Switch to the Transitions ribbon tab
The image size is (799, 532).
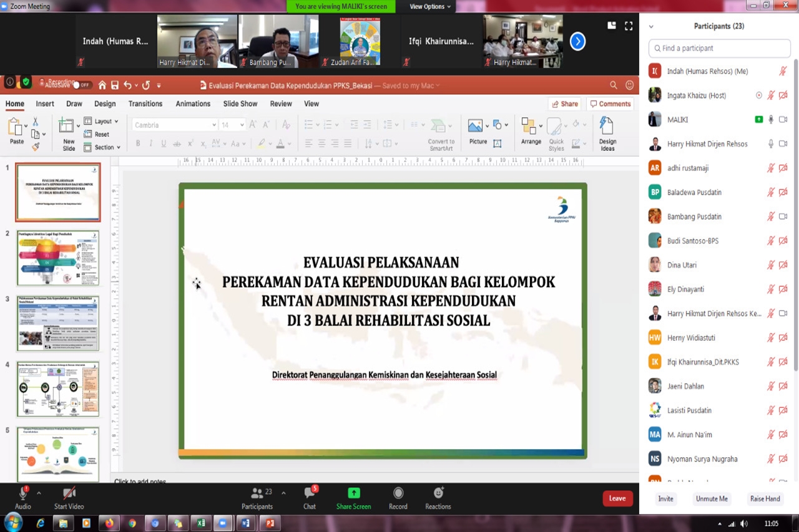[145, 104]
